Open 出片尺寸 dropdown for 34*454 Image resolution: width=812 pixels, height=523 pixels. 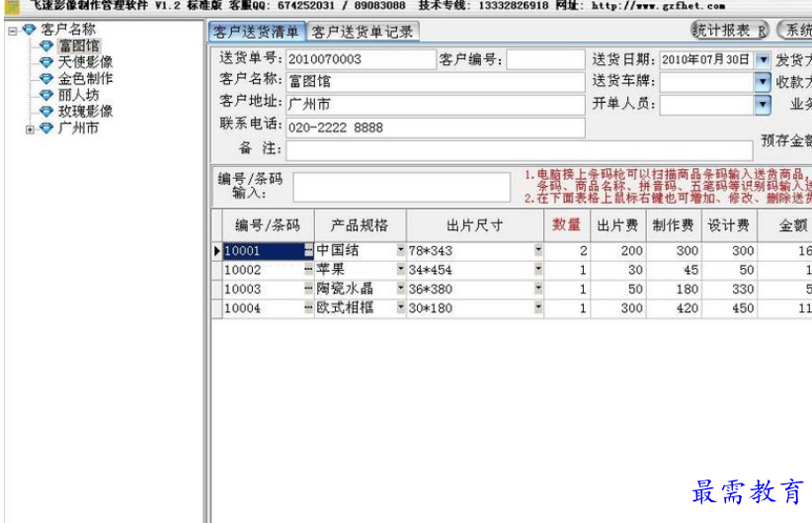point(538,269)
